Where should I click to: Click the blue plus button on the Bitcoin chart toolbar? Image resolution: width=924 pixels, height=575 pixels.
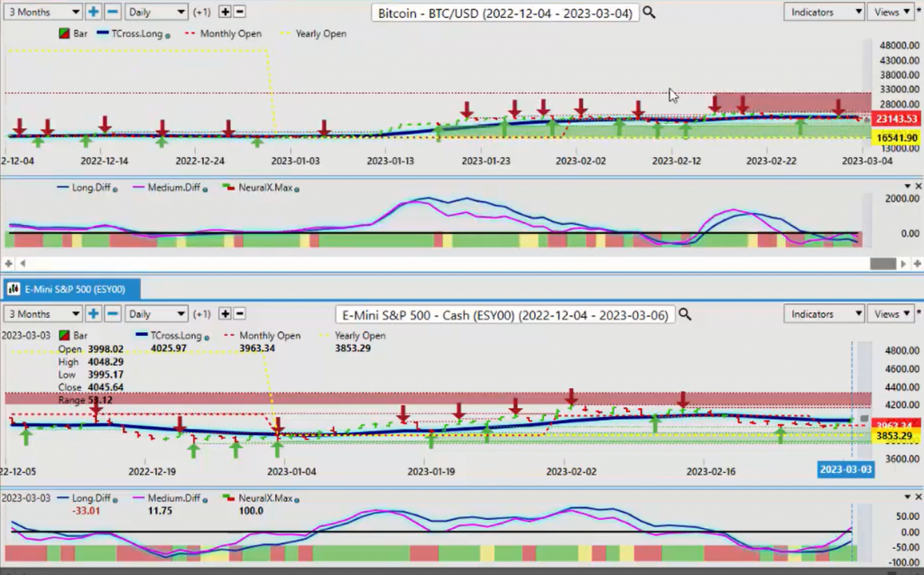click(x=93, y=12)
